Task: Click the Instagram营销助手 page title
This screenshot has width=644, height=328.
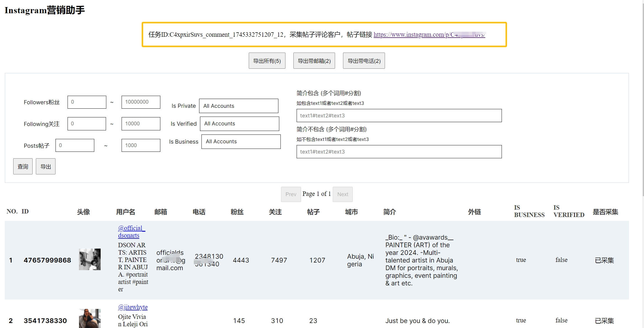Action: (x=45, y=10)
